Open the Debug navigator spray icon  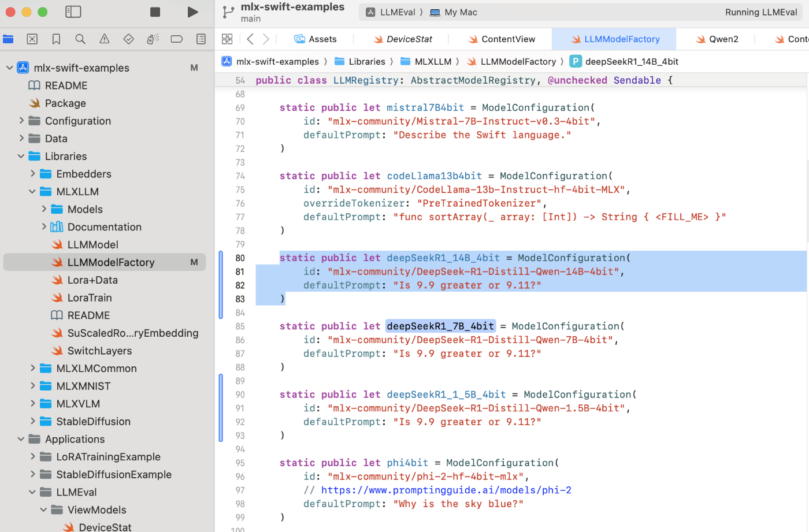(153, 39)
